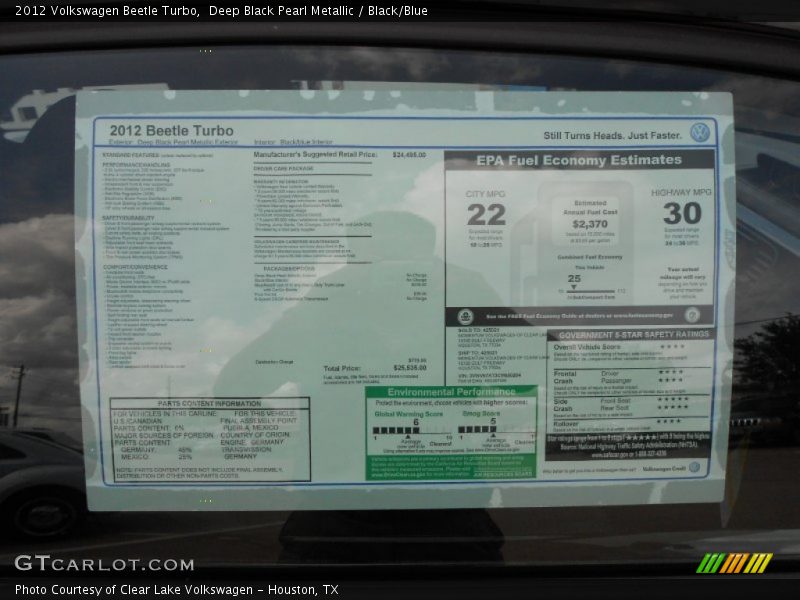800x600 pixels.
Task: Click the "Total Price:" label
Action: (x=342, y=368)
